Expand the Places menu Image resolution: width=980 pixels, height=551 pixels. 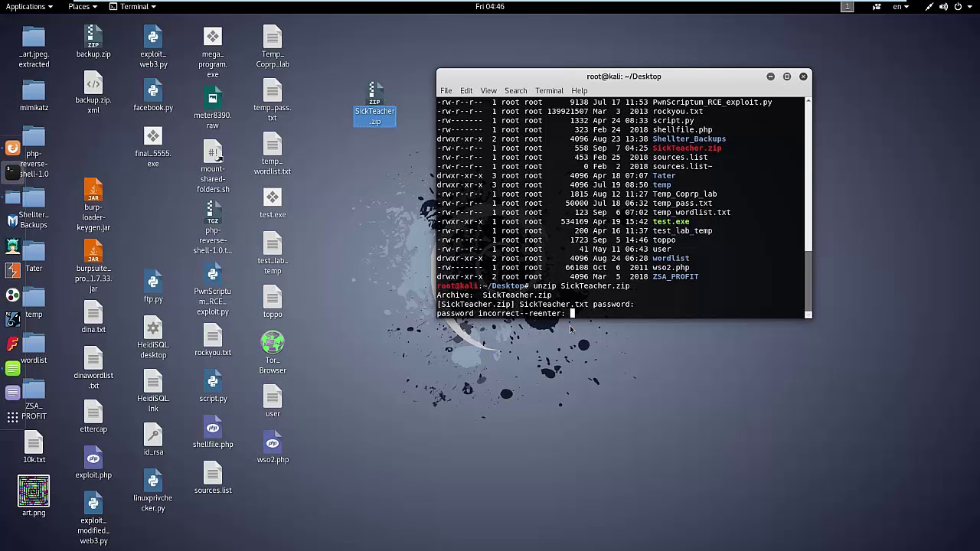pyautogui.click(x=82, y=7)
